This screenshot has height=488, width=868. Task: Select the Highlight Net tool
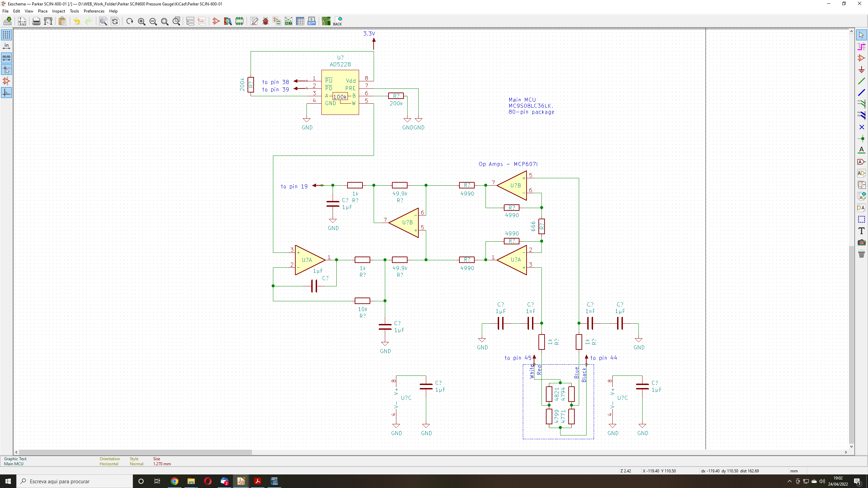[x=862, y=46]
